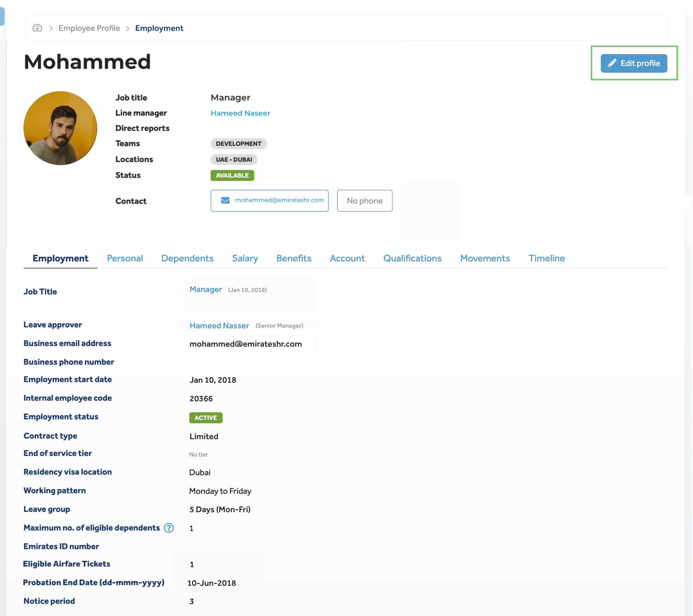Switch to the Dependents tab
This screenshot has width=693, height=616.
pyautogui.click(x=187, y=258)
